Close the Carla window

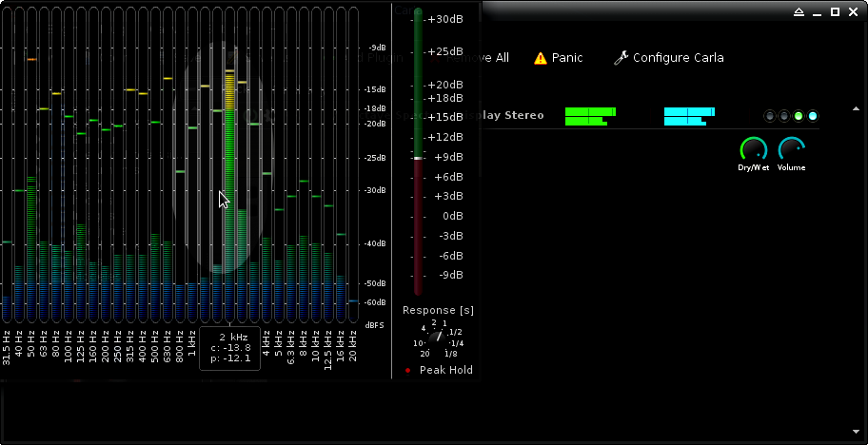[x=853, y=12]
